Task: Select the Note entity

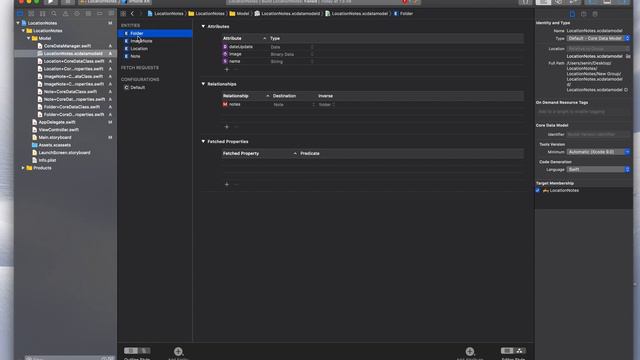Action: [x=155, y=56]
